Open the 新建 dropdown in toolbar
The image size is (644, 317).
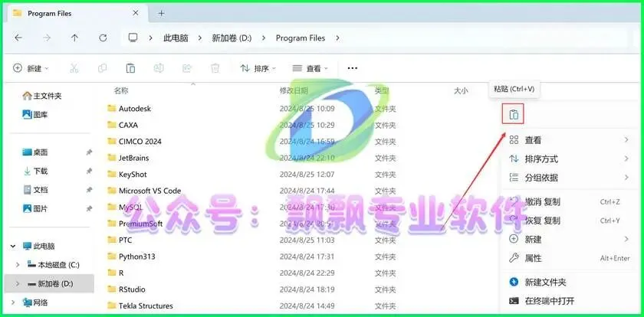31,68
